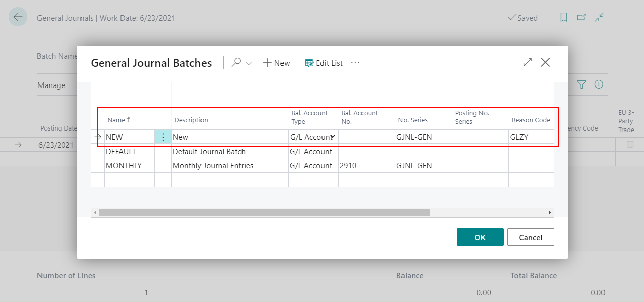Image resolution: width=644 pixels, height=302 pixels.
Task: Create a batch with the New action
Action: (276, 63)
